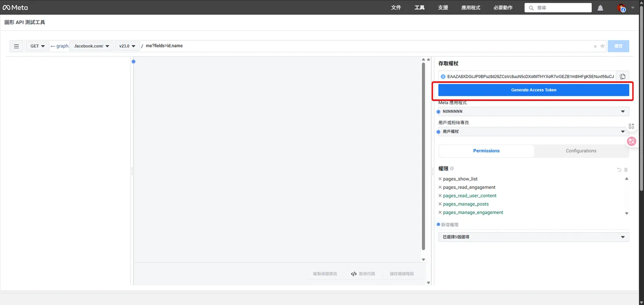This screenshot has height=305, width=644.
Task: Click the token info icon beside EAAZA8
Action: click(x=443, y=77)
